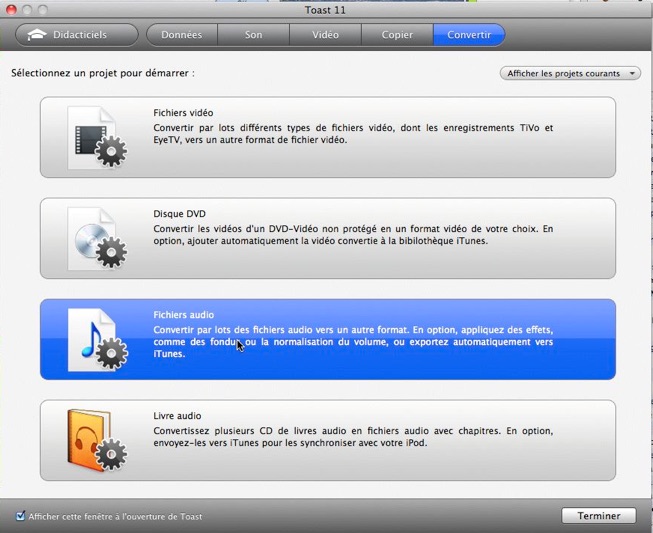Select the Fichiers vidéo project title
The width and height of the screenshot is (653, 533).
(183, 113)
